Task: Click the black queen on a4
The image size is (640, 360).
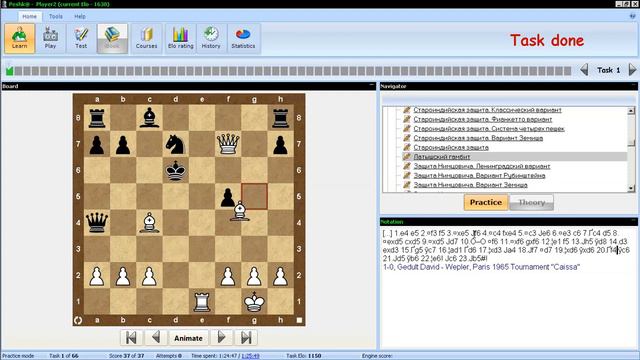Action: tap(97, 222)
